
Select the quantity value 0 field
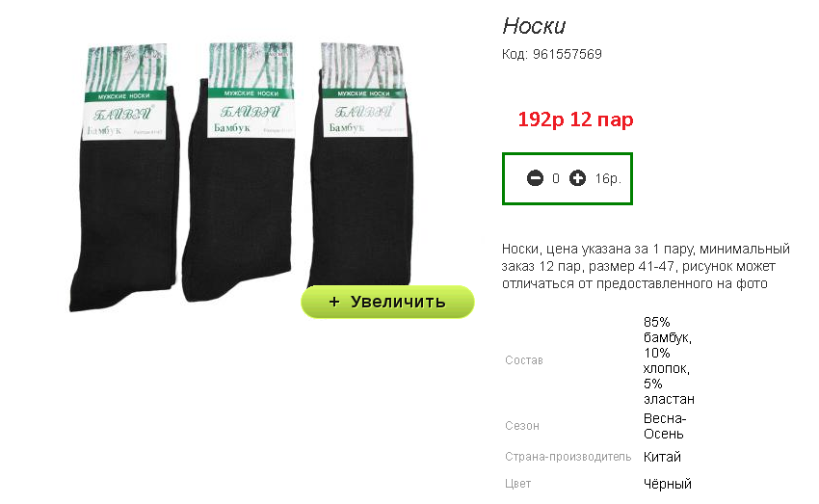556,178
